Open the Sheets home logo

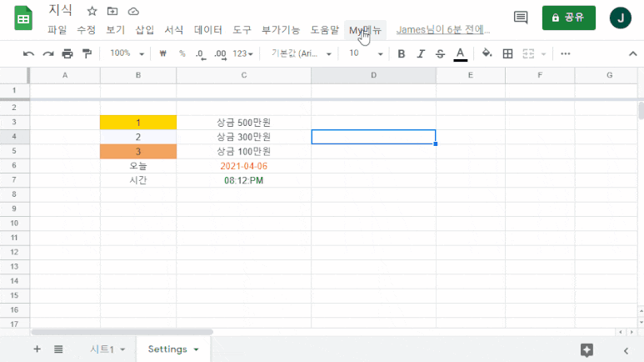point(23,18)
